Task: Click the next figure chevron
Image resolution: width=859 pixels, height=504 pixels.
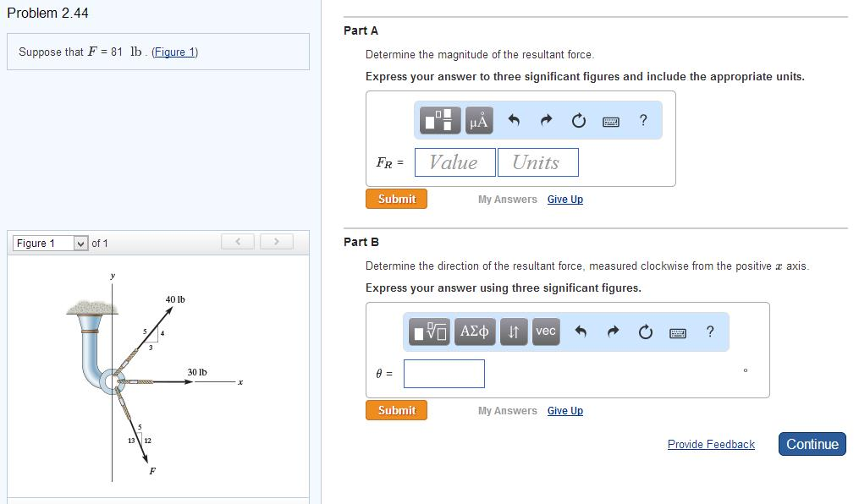Action: point(277,241)
